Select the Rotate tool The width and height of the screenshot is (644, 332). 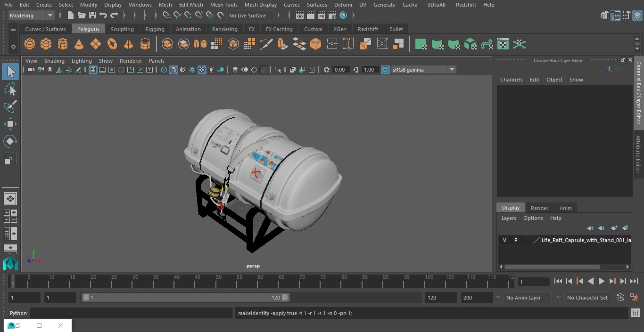[10, 141]
